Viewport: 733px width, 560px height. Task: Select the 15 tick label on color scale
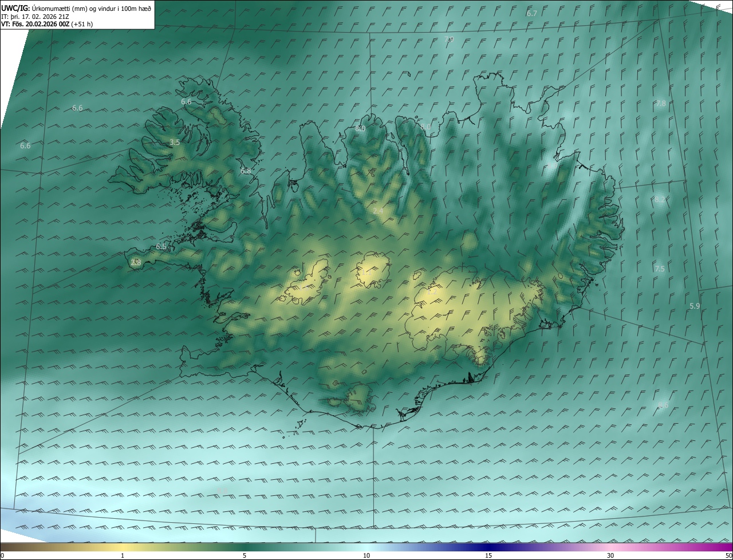pyautogui.click(x=488, y=555)
